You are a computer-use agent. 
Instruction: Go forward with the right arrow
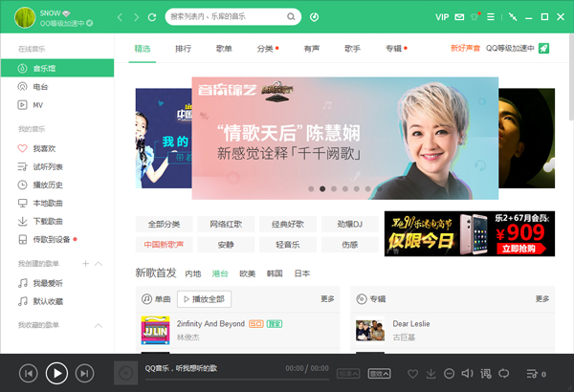136,17
